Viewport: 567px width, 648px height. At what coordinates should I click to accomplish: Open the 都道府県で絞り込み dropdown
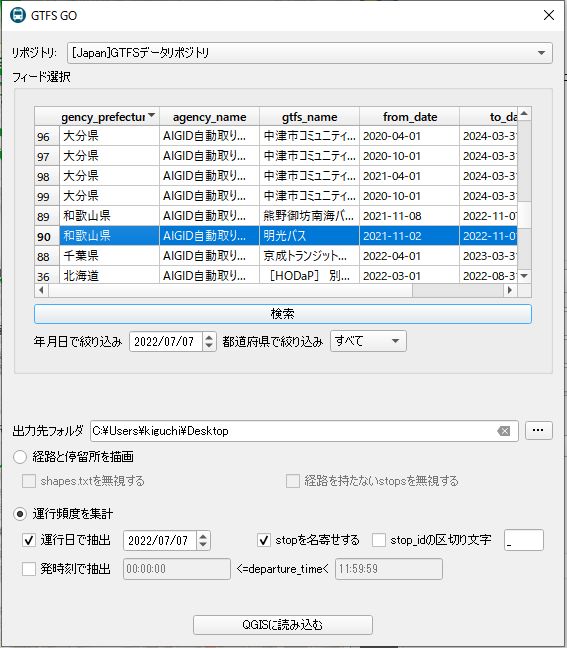coord(368,341)
